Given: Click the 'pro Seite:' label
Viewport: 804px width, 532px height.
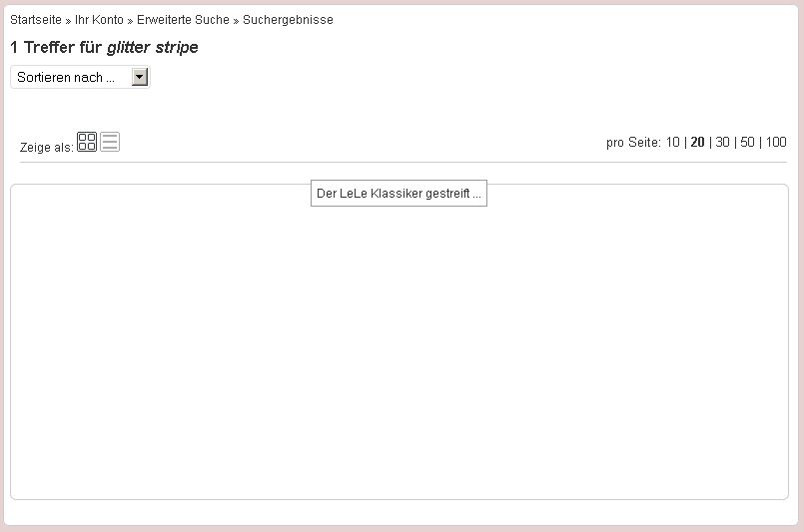Looking at the screenshot, I should [633, 143].
